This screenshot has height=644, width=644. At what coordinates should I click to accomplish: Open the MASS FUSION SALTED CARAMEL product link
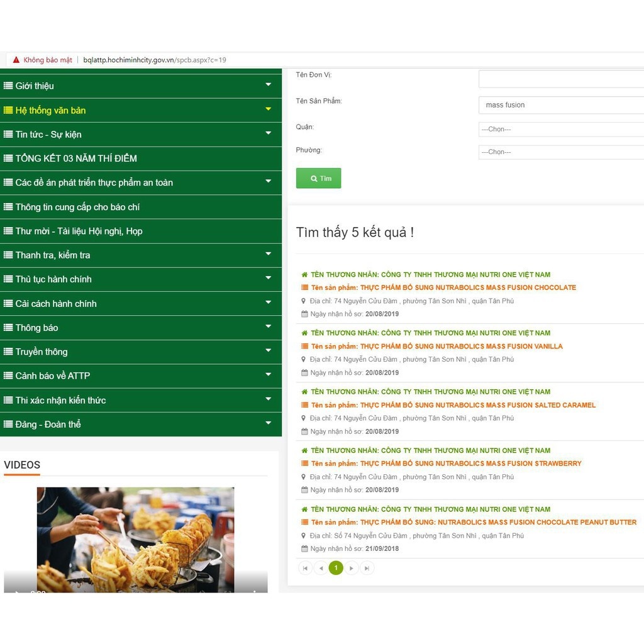pos(453,405)
